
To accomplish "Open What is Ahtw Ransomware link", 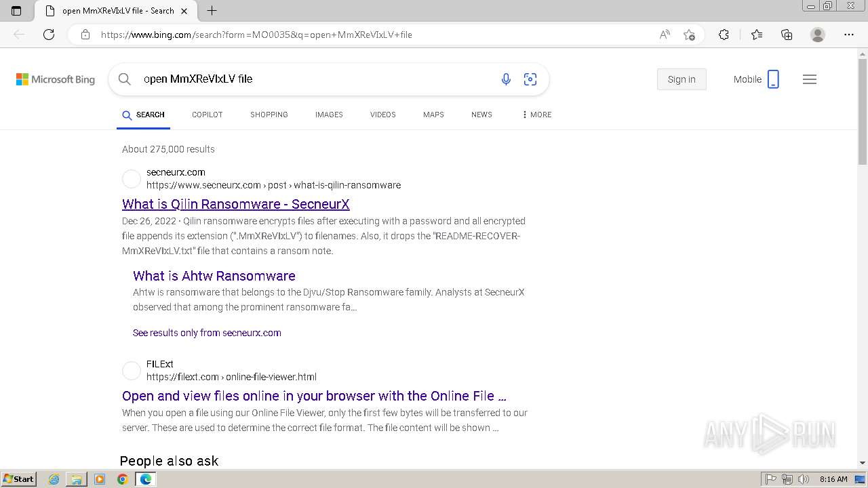I will (214, 276).
